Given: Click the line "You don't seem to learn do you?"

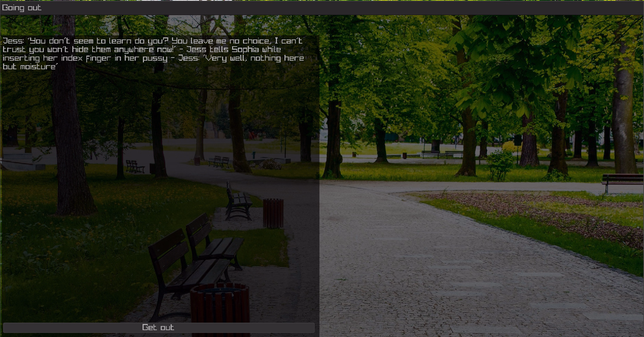Looking at the screenshot, I should (98, 41).
